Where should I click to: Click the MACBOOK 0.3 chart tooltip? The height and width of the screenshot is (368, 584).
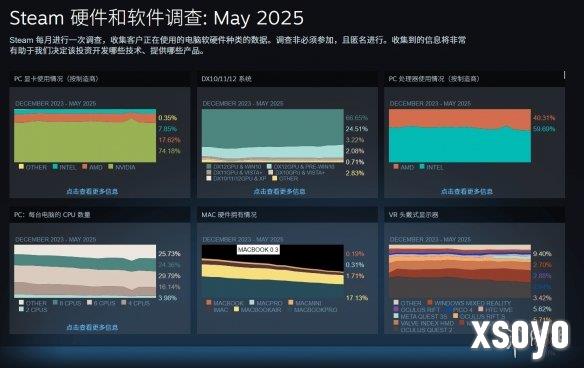coord(258,250)
